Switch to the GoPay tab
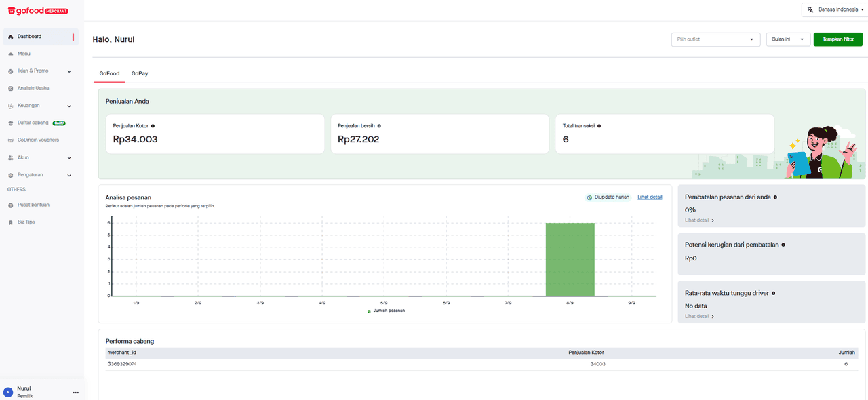868x400 pixels. point(140,73)
